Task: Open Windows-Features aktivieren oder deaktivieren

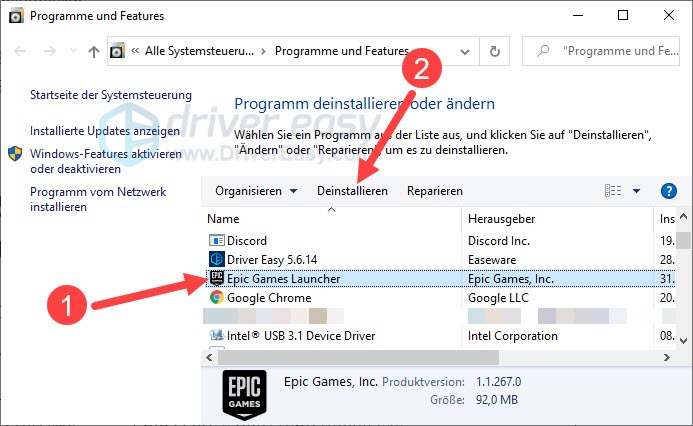Action: click(x=106, y=161)
